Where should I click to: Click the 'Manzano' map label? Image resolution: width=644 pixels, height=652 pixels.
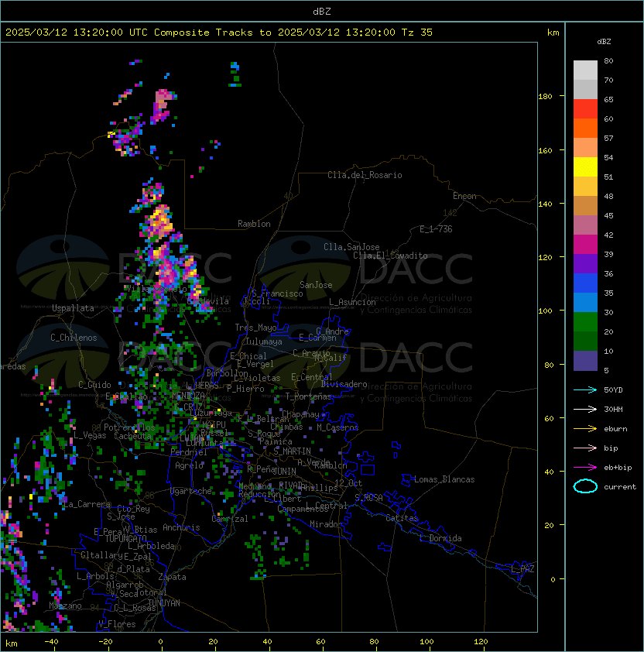(x=65, y=606)
